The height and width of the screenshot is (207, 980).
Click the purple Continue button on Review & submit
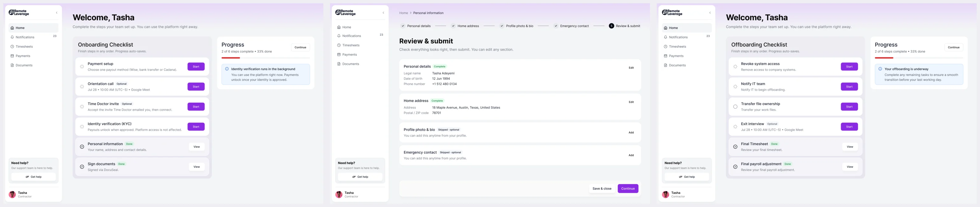[628, 188]
